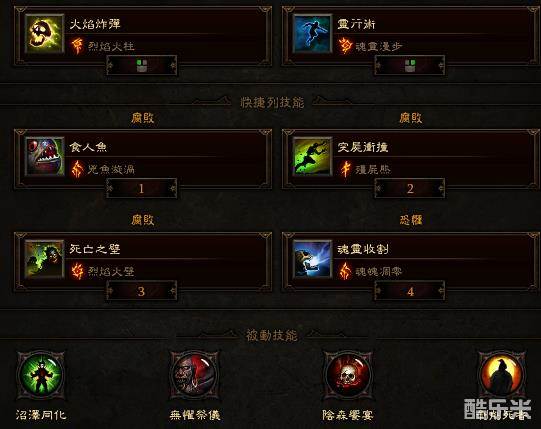
Task: Click the 被動技能 section header
Action: [x=272, y=335]
